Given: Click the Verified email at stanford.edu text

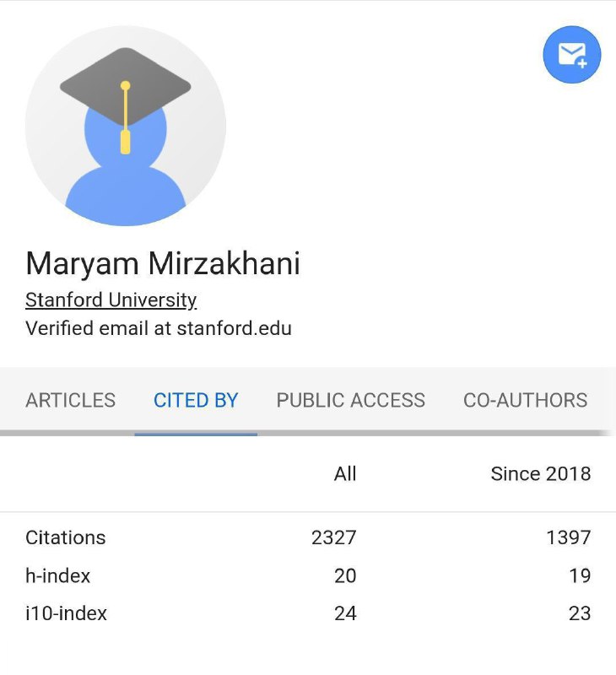Looking at the screenshot, I should (x=159, y=328).
